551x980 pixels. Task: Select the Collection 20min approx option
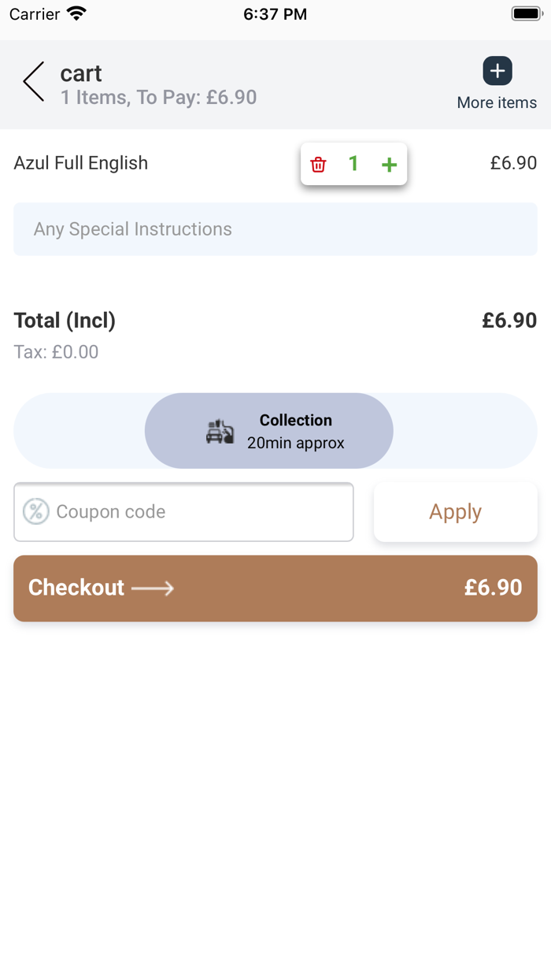point(295,431)
